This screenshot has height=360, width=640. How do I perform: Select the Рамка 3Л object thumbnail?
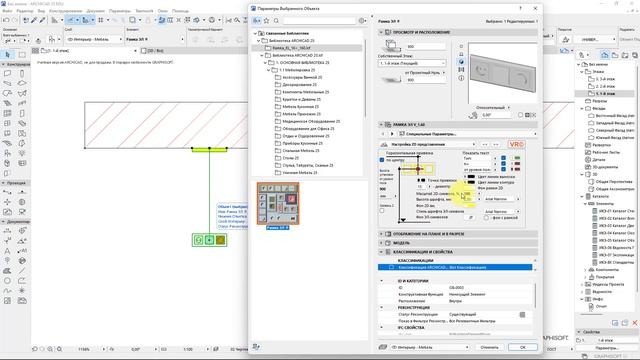coord(278,203)
